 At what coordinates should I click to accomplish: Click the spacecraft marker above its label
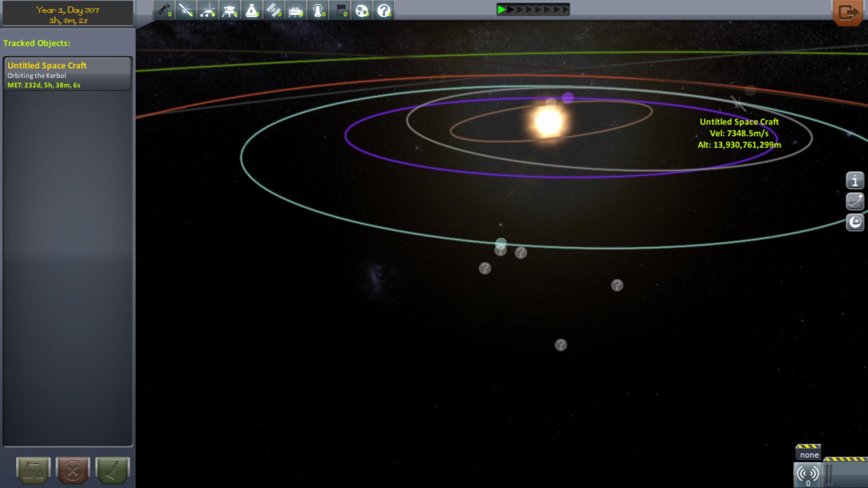point(738,103)
